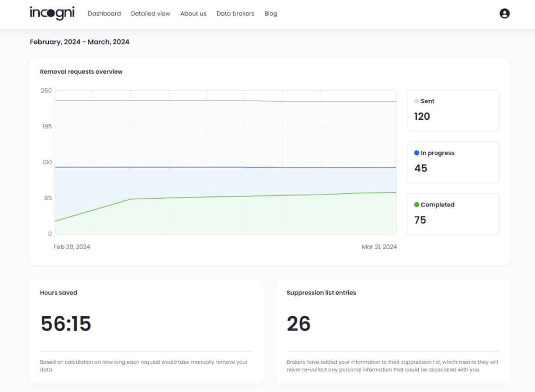Click the 260 y-axis label

coord(46,91)
